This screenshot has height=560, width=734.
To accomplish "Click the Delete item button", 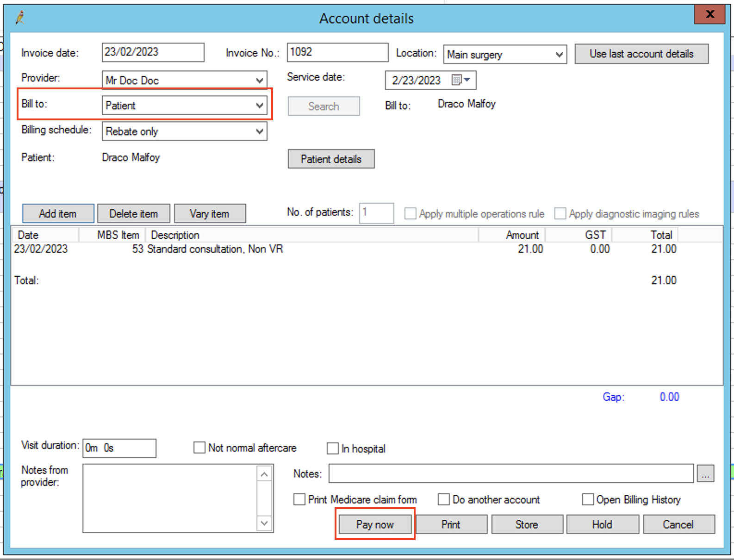I will coord(134,213).
